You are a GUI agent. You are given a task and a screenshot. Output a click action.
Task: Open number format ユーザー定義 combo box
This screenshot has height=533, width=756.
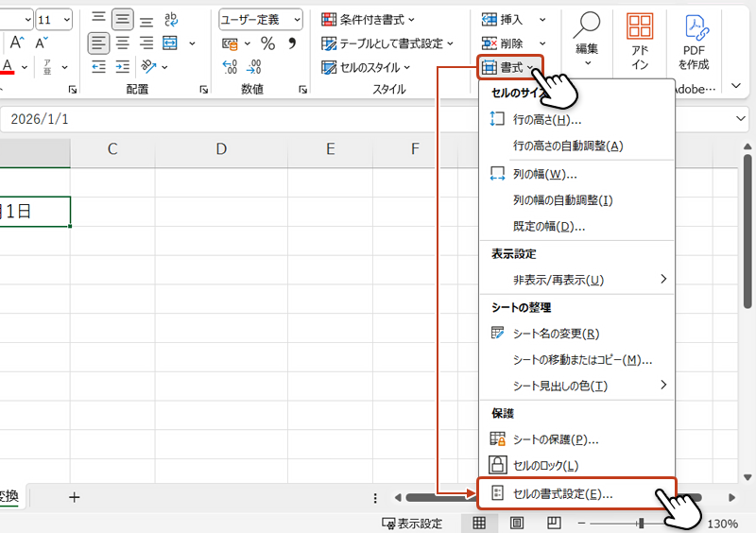click(261, 19)
